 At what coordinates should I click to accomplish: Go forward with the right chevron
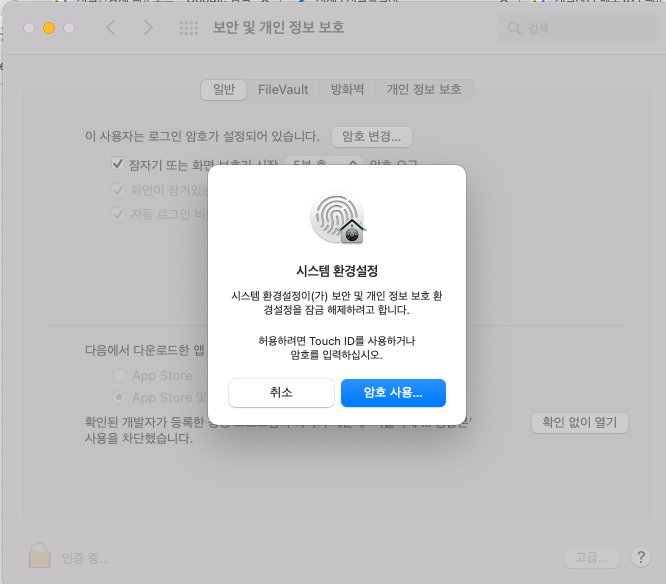pos(148,28)
